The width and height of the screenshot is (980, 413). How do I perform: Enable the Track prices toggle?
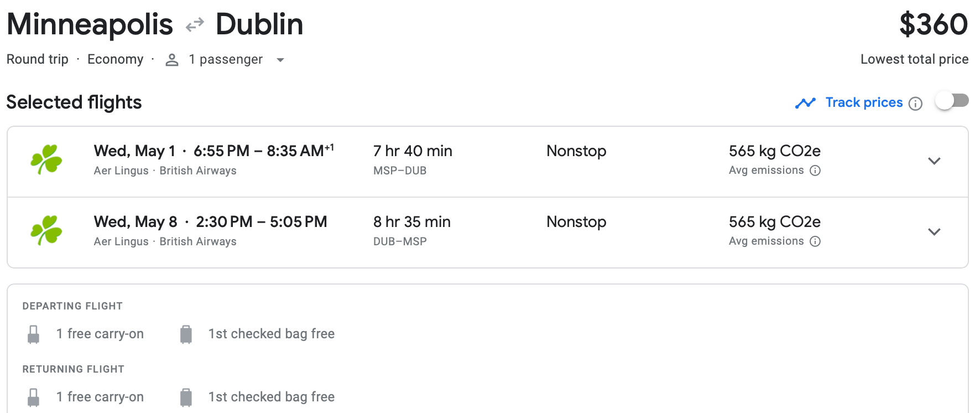[952, 101]
